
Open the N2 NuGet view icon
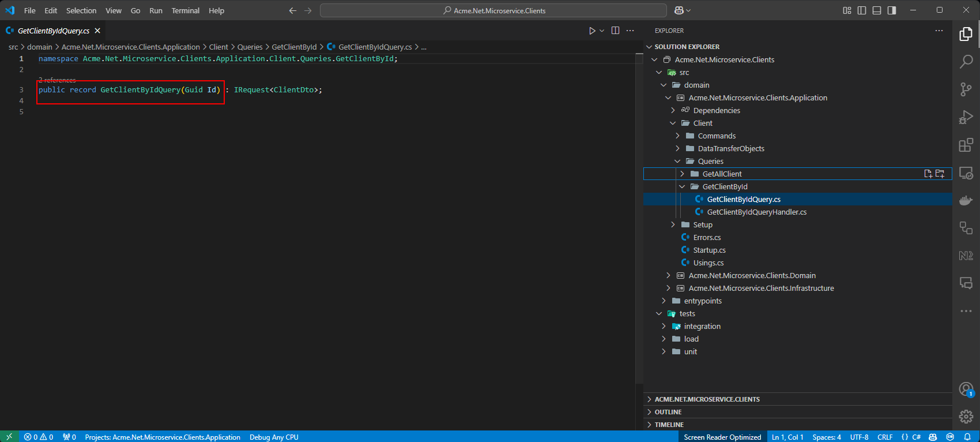pyautogui.click(x=966, y=256)
